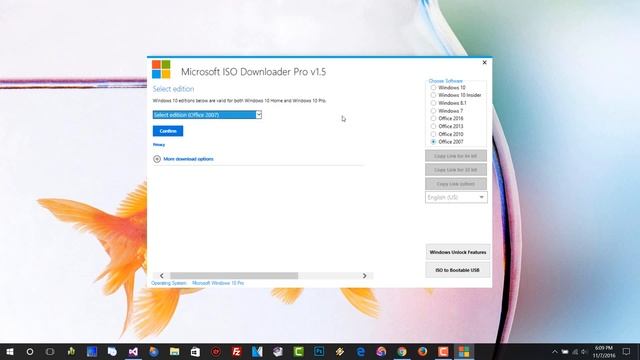Open File Explorer from the taskbar
The height and width of the screenshot is (360, 640).
tap(174, 351)
